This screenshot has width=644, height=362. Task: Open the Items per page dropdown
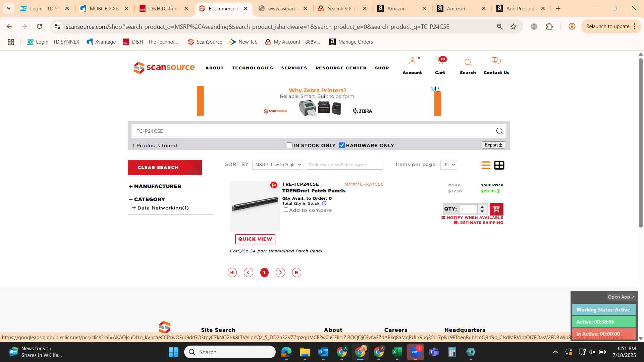[x=449, y=165]
